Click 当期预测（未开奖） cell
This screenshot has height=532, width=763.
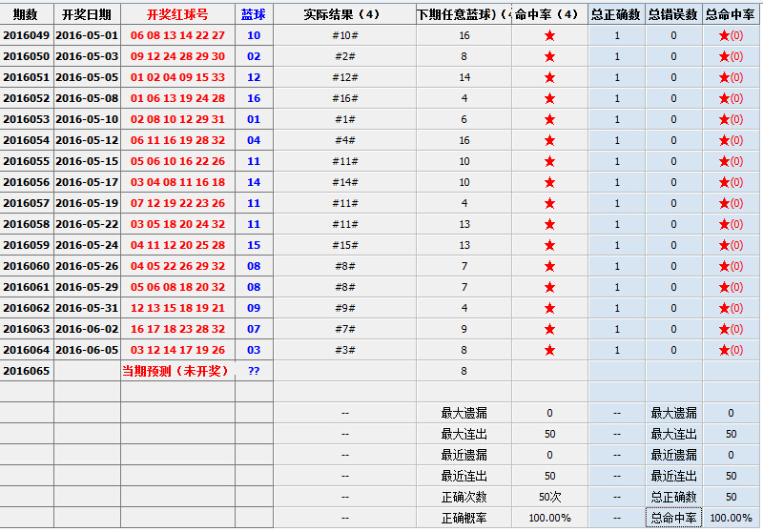coord(177,371)
